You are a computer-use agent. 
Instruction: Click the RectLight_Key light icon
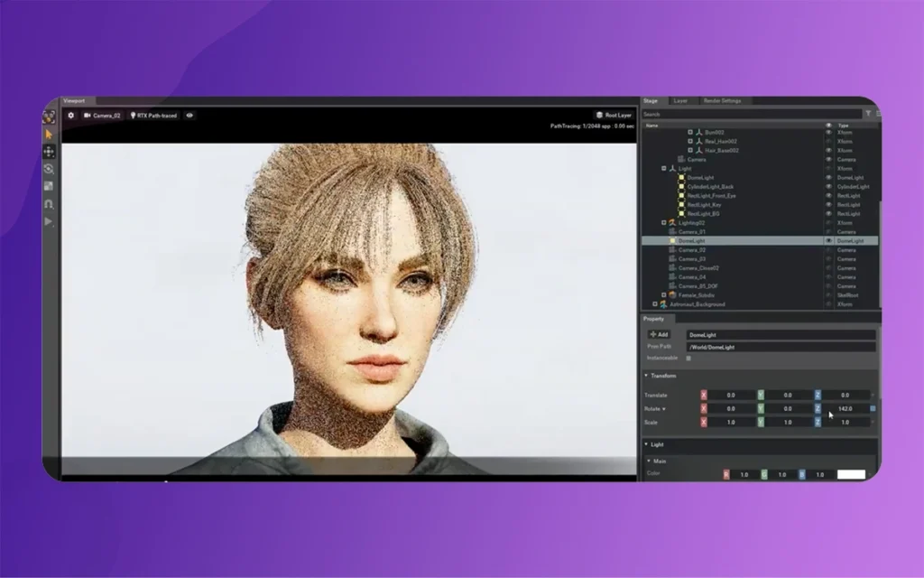681,205
